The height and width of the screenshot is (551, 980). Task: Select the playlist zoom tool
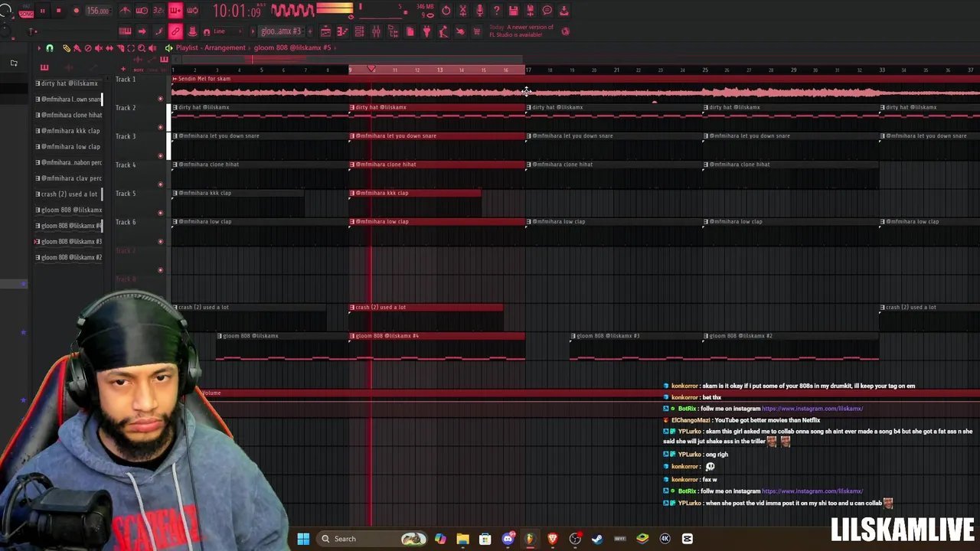[x=142, y=47]
